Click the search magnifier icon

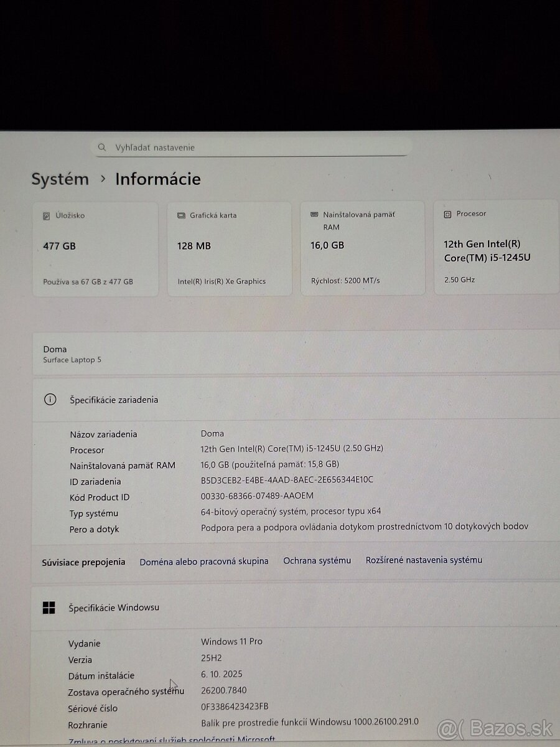[x=101, y=147]
